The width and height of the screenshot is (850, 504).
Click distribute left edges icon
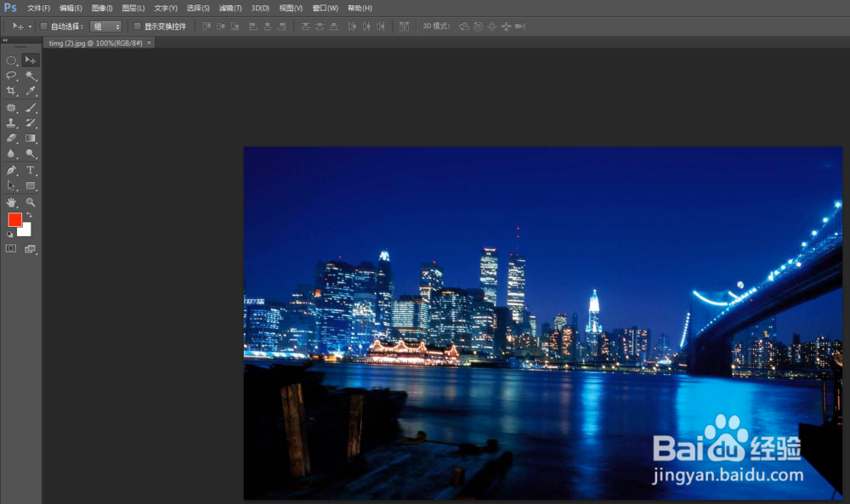[x=353, y=26]
